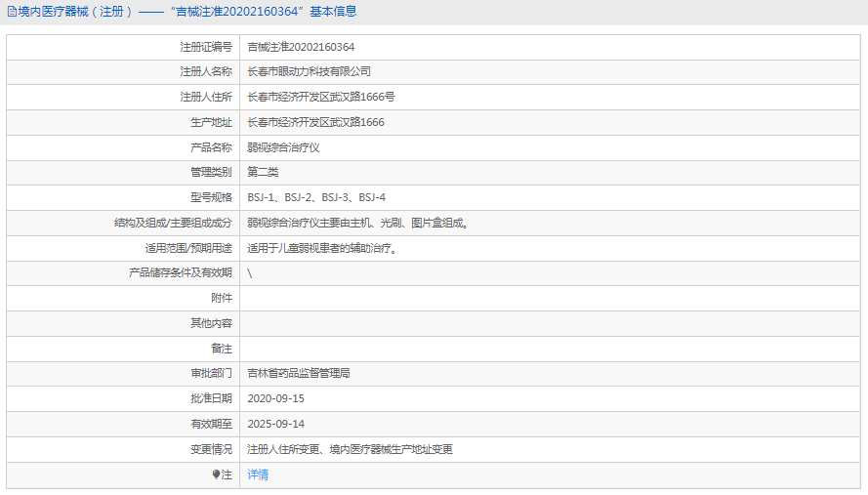
Task: Select expiry date 2025-09-14
Action: pyautogui.click(x=275, y=424)
